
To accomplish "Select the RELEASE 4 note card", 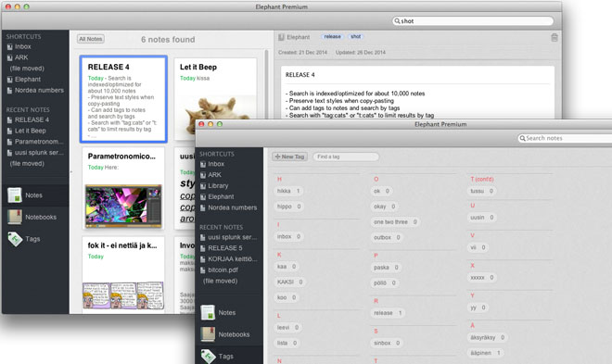I will (x=123, y=99).
